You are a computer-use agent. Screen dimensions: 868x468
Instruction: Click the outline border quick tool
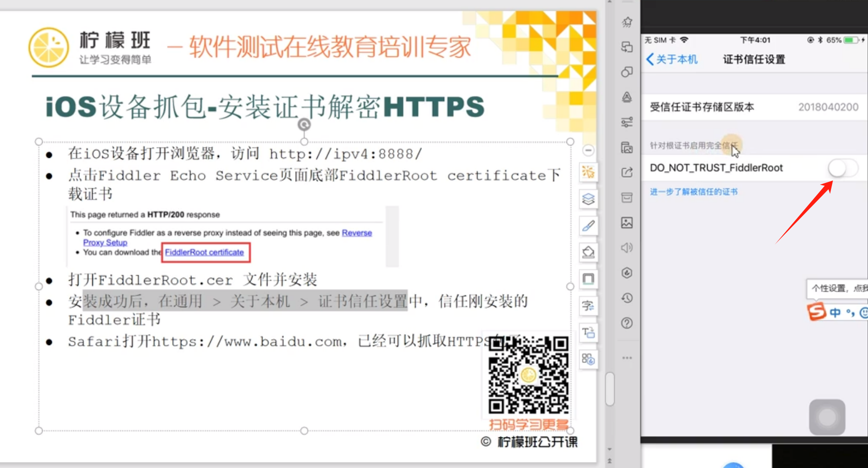coord(588,279)
